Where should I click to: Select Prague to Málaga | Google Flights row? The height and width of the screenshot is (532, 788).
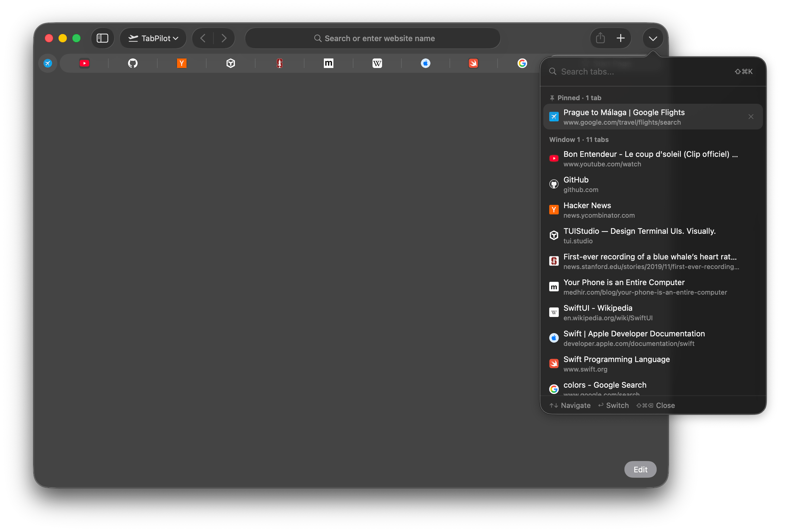(652, 117)
